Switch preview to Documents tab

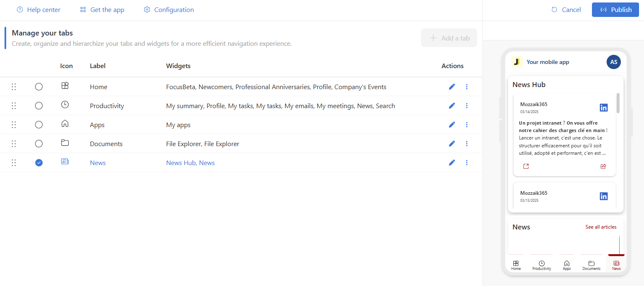coord(592,265)
